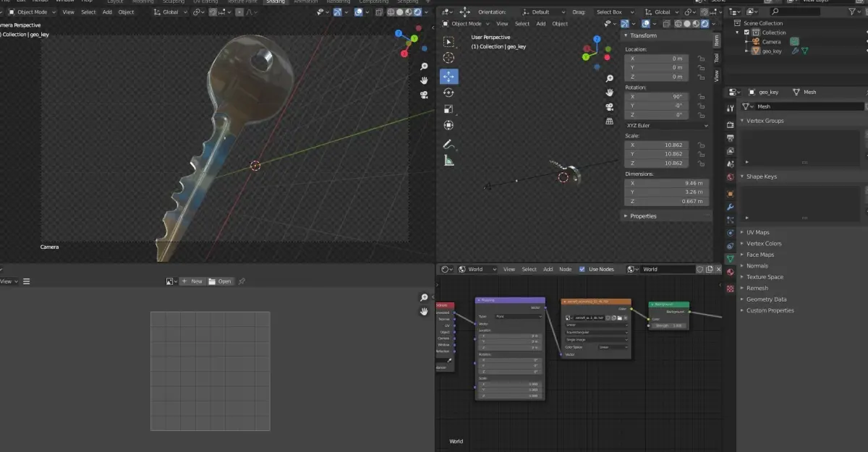868x452 pixels.
Task: Collapse Vertex Groups panel
Action: tap(765, 121)
